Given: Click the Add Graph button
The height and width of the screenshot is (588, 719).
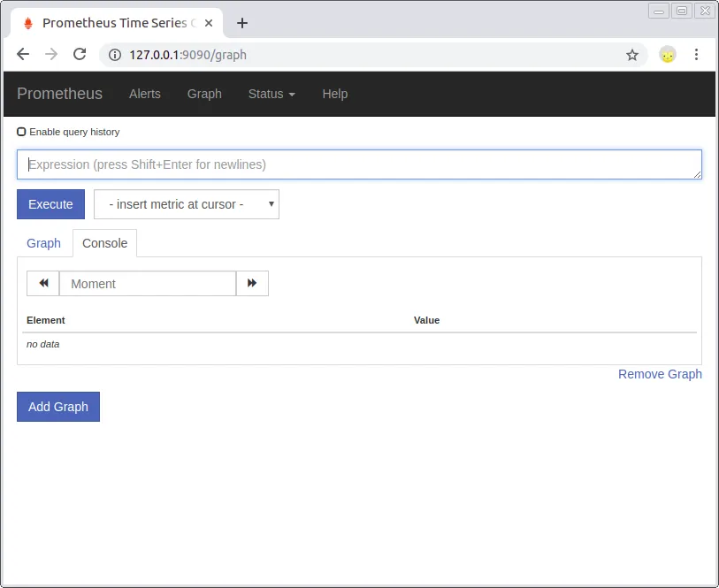Looking at the screenshot, I should point(58,407).
